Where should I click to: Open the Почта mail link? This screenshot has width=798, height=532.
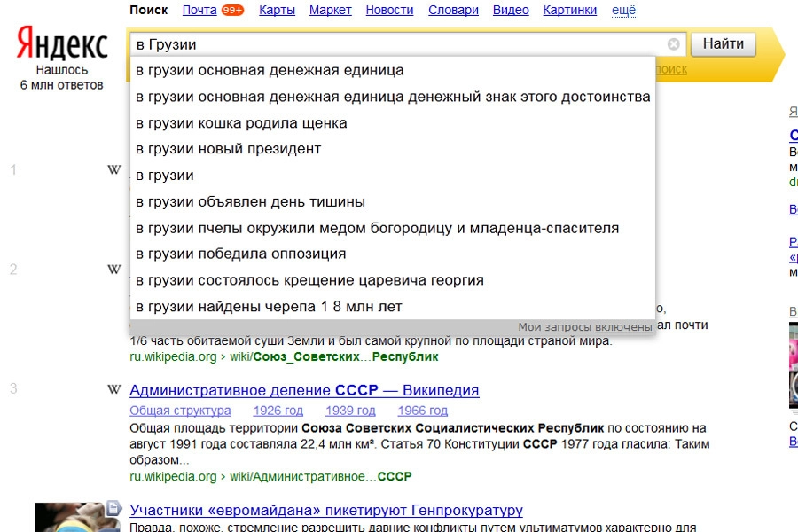199,11
